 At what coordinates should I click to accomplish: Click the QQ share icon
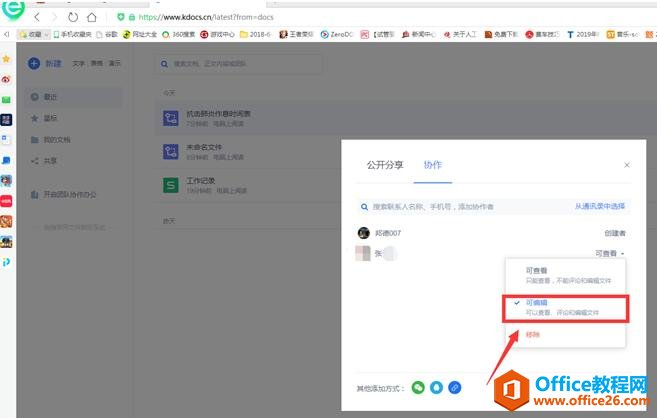point(436,387)
